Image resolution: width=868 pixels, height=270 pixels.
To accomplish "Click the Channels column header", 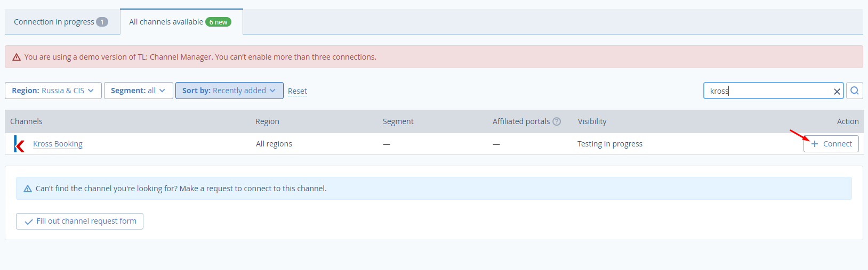I will (26, 121).
